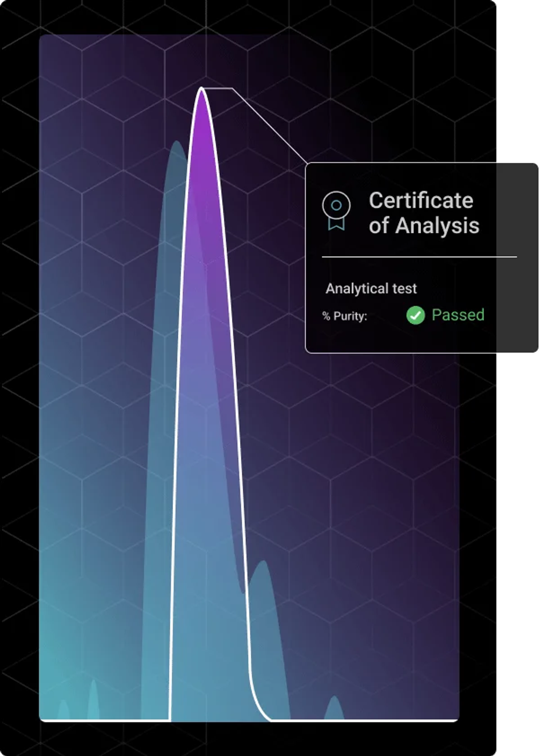The height and width of the screenshot is (756, 550).
Task: Click the green checkmark icon beside Passed
Action: pos(415,315)
